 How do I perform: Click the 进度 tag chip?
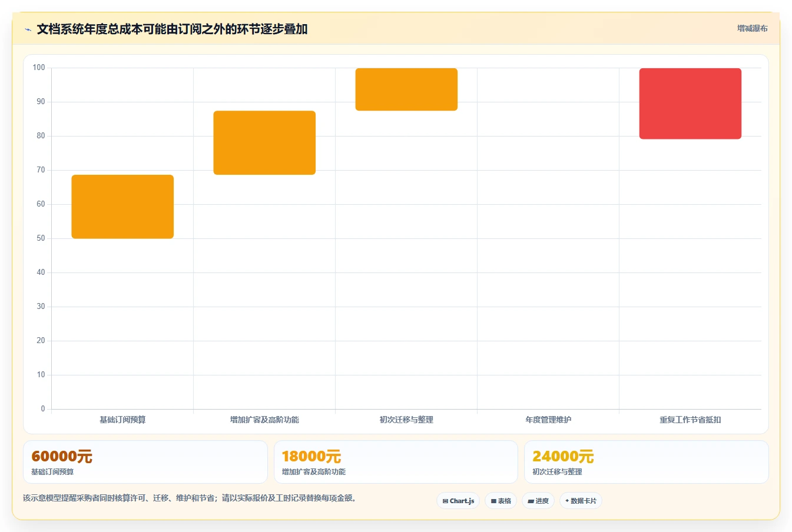coord(538,501)
